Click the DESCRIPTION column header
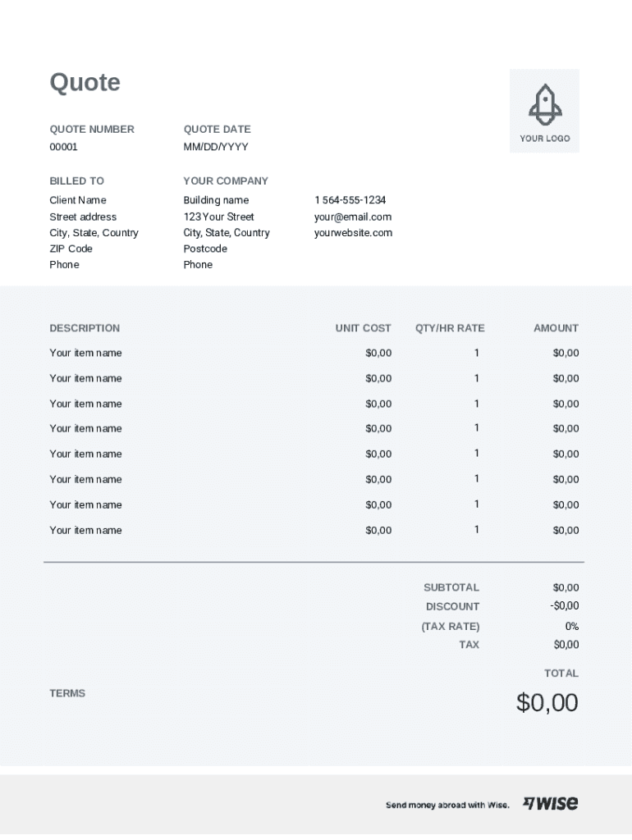Image resolution: width=632 pixels, height=840 pixels. pos(85,328)
